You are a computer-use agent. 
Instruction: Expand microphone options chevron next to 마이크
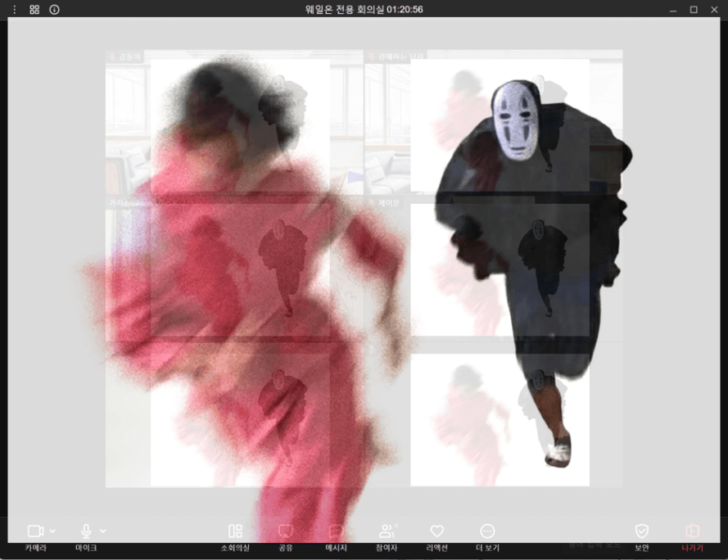coord(102,531)
